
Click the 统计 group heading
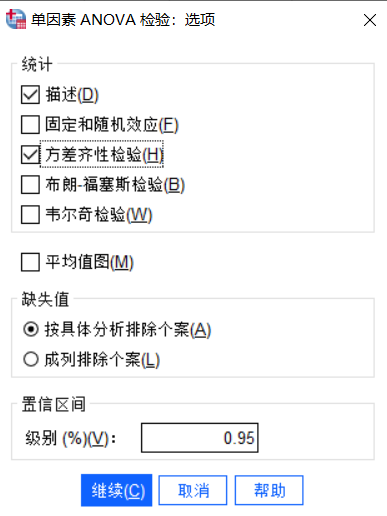[x=37, y=64]
